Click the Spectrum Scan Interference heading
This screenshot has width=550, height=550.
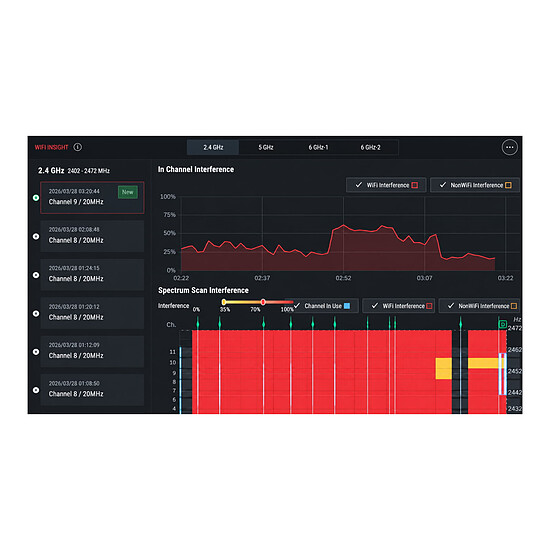coord(203,290)
